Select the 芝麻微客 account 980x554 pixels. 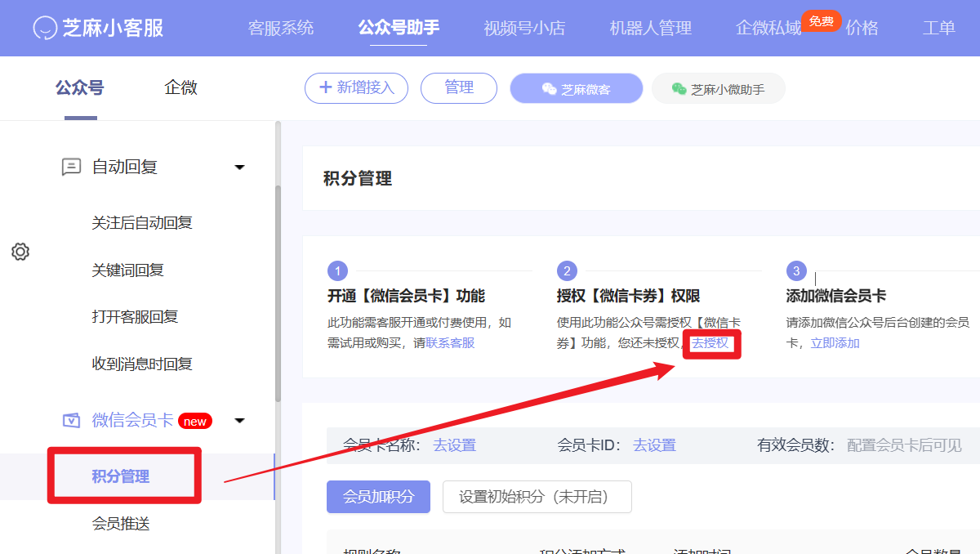(x=577, y=89)
